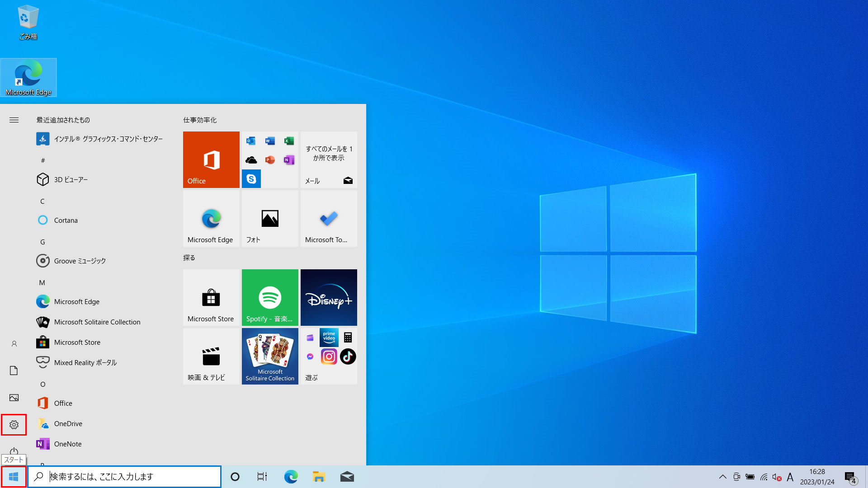Show hidden tray icons chevron
This screenshot has height=488, width=868.
coord(723,477)
